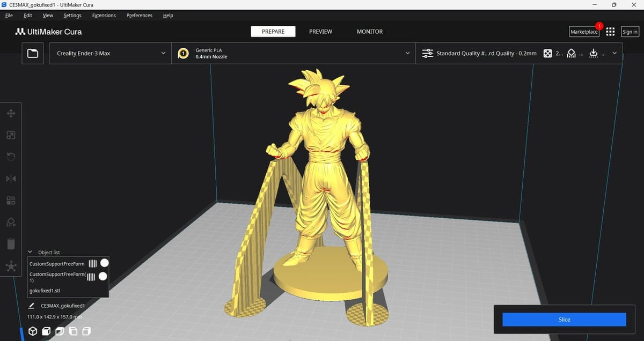This screenshot has height=341, width=644.
Task: Toggle circle for first CustomSupportFreeForm object
Action: pyautogui.click(x=105, y=263)
